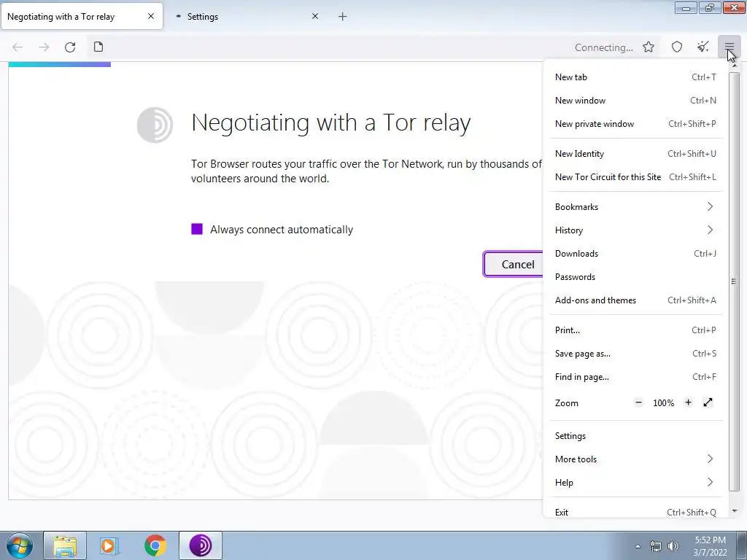Zoom in using the plus button
The height and width of the screenshot is (560, 747).
[x=688, y=402]
